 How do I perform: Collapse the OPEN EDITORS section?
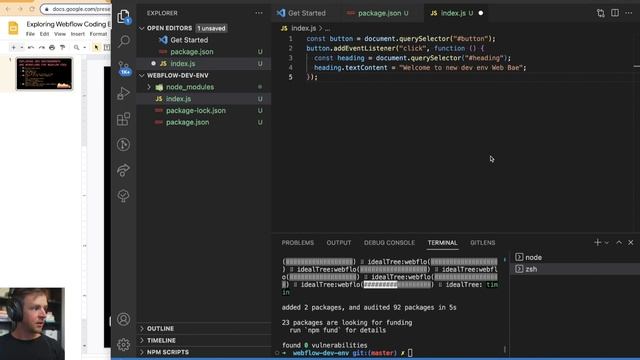(x=142, y=28)
